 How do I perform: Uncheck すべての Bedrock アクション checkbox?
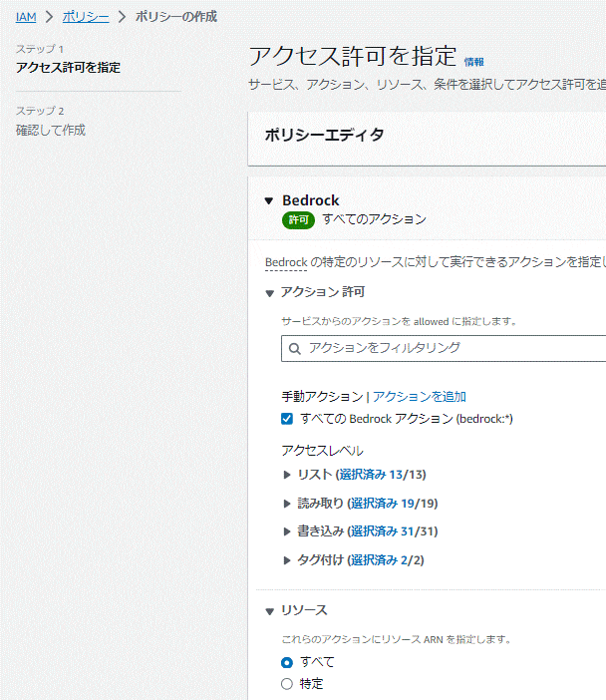pos(287,419)
